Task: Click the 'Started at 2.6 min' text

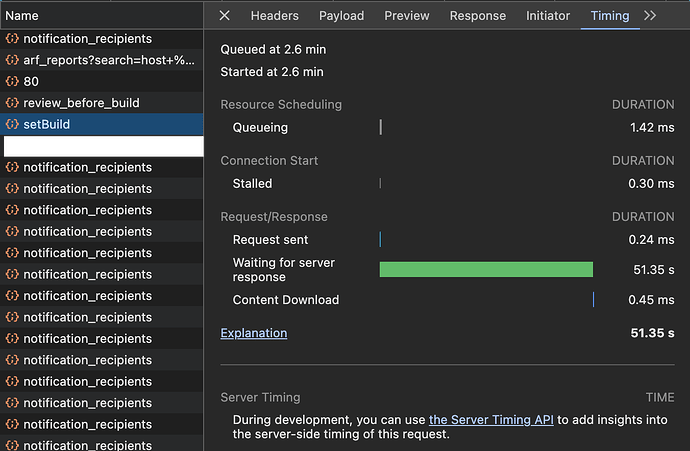Action: (272, 72)
